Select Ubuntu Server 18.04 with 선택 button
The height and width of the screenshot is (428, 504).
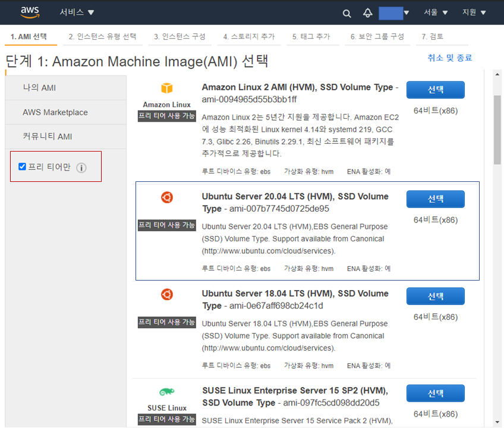435,296
